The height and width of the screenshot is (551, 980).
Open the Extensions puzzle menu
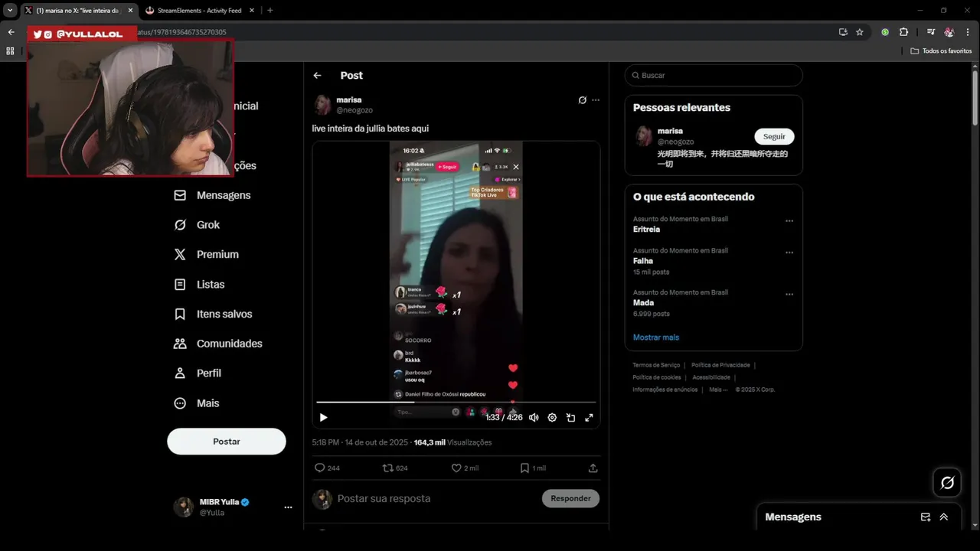click(x=904, y=32)
